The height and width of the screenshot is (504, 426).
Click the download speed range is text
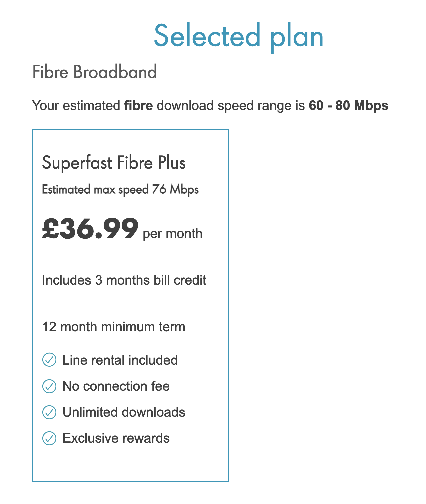point(231,106)
